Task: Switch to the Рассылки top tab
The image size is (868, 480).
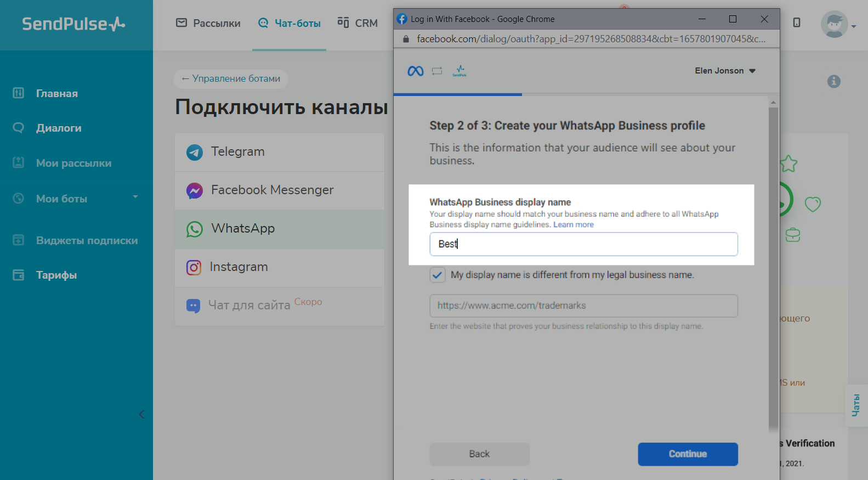Action: point(208,23)
